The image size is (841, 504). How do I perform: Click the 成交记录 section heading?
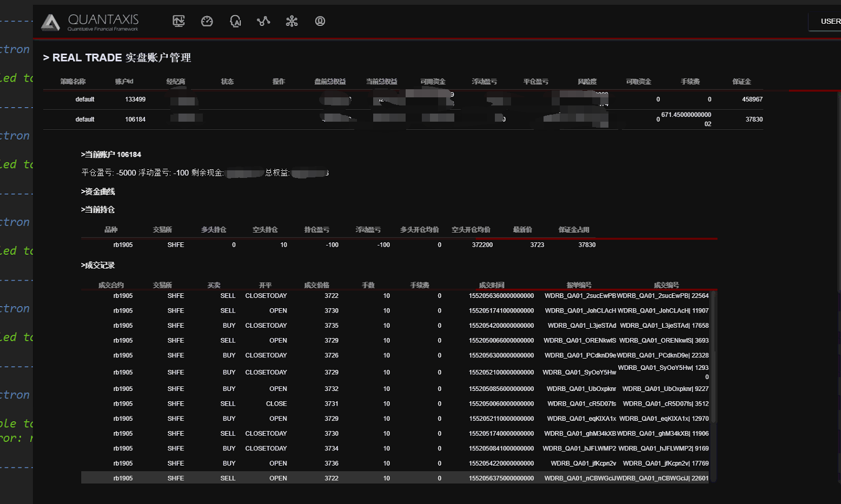(98, 265)
